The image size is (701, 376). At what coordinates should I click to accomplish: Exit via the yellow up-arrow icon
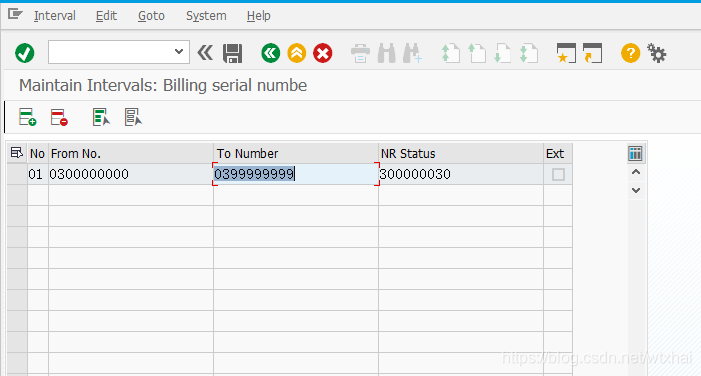click(x=296, y=53)
